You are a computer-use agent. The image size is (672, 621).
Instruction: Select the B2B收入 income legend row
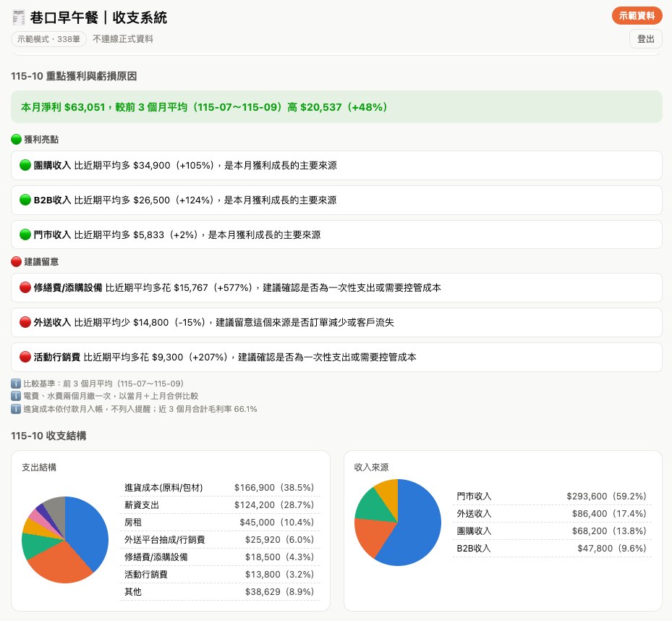pos(552,549)
